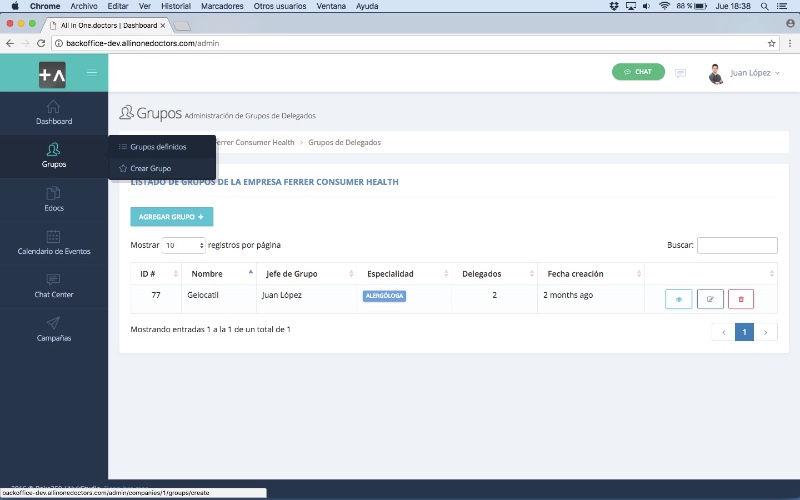Image resolution: width=800 pixels, height=500 pixels.
Task: Select the Grupos sidebar item
Action: (54, 156)
